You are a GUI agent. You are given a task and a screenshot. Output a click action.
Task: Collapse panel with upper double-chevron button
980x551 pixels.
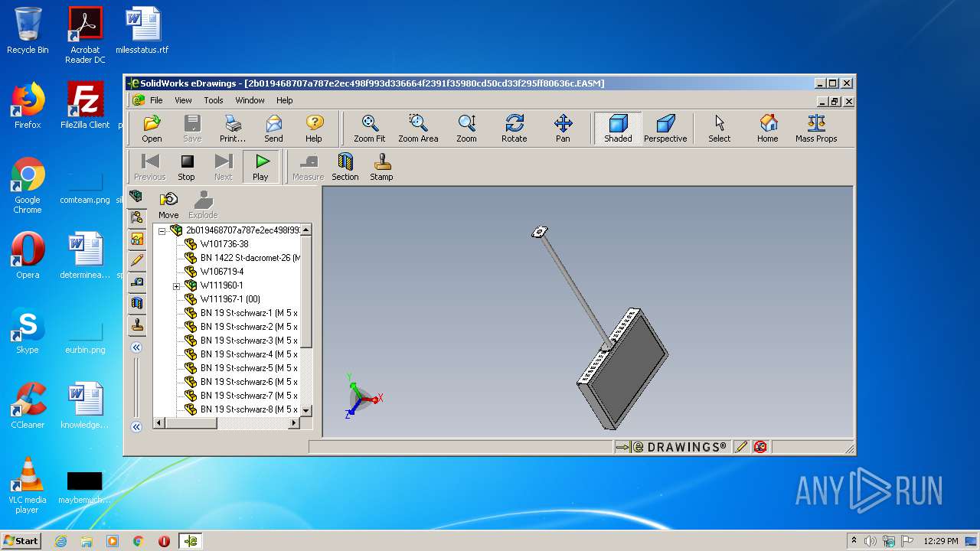pyautogui.click(x=136, y=347)
